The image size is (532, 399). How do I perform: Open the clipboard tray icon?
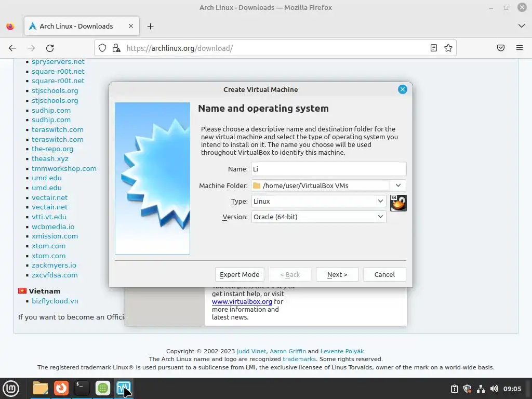point(455,389)
